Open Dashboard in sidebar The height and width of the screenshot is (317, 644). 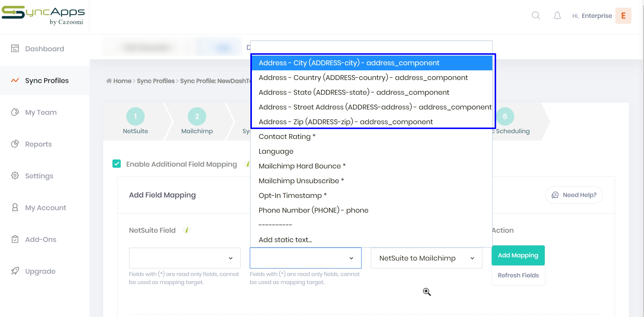click(45, 49)
